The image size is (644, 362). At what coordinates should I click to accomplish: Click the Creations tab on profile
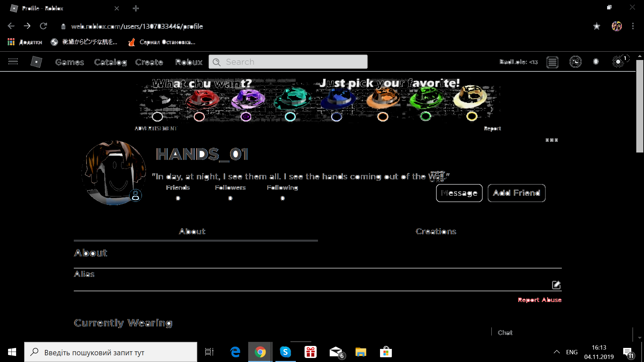pos(436,231)
